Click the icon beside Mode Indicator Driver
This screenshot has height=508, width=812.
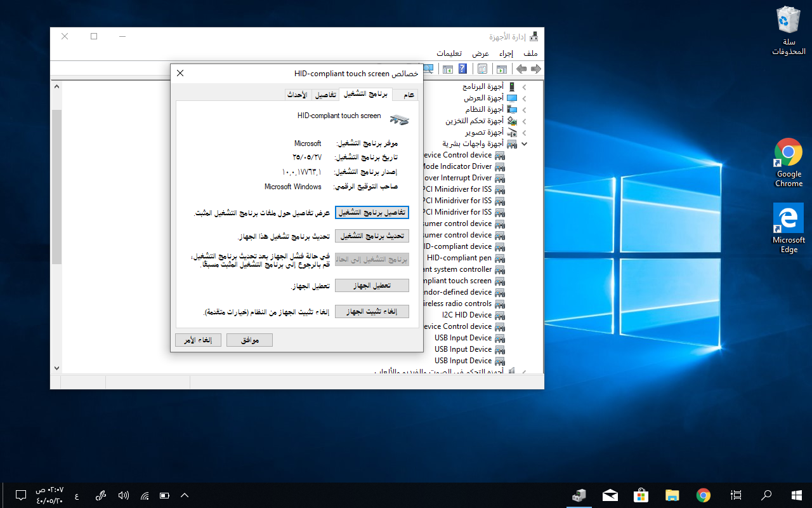tap(500, 166)
